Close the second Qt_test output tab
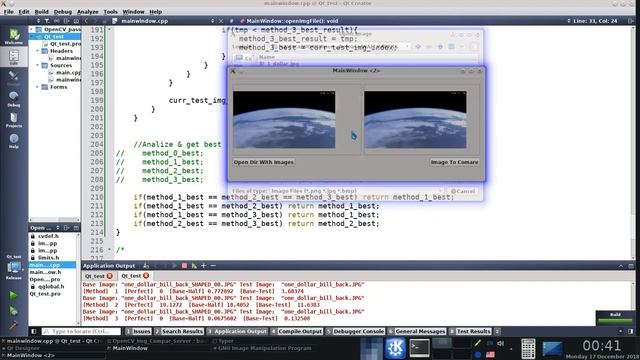The height and width of the screenshot is (360, 640). coord(146,276)
